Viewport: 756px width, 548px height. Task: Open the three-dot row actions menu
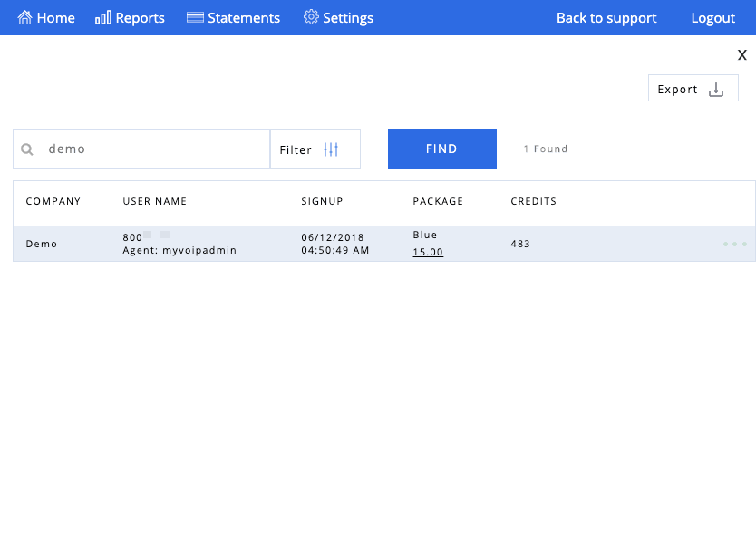tap(735, 244)
